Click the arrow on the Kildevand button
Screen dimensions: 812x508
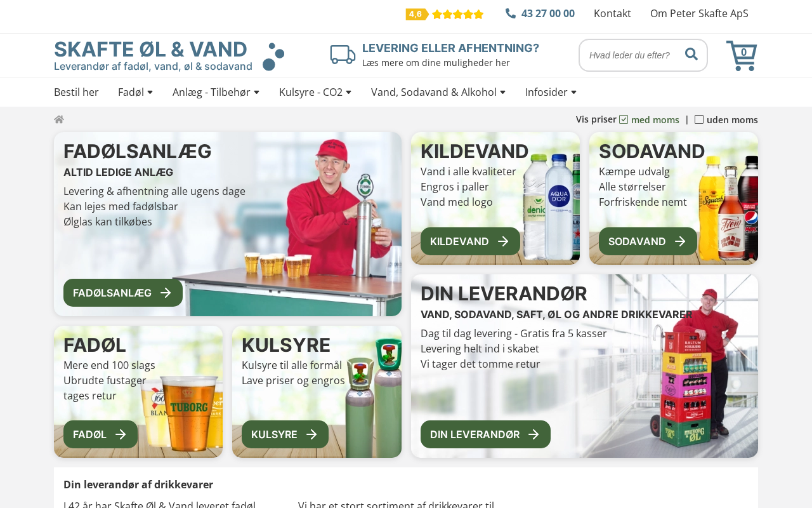click(x=503, y=241)
